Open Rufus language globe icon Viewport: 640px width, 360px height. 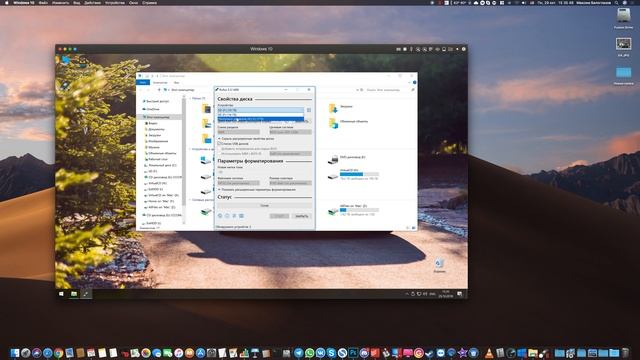pos(220,216)
